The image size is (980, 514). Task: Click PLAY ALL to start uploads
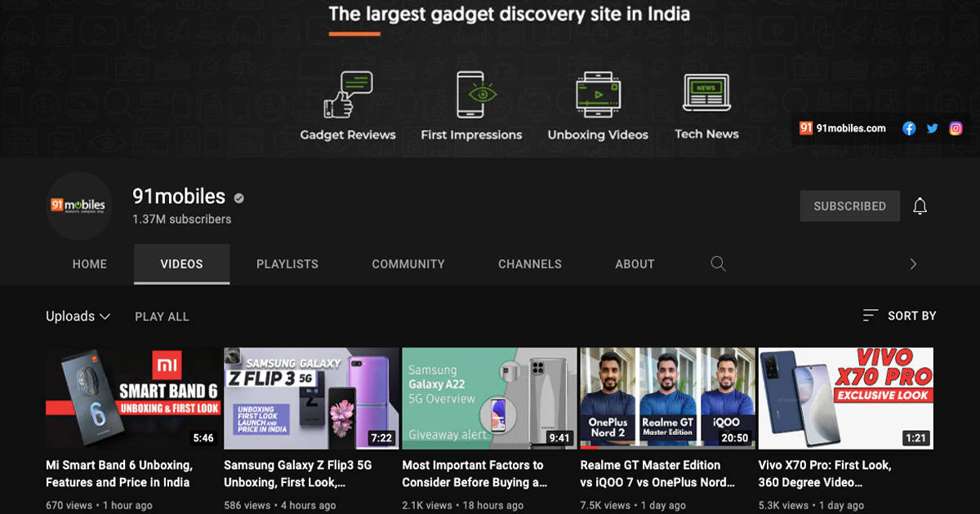click(161, 316)
